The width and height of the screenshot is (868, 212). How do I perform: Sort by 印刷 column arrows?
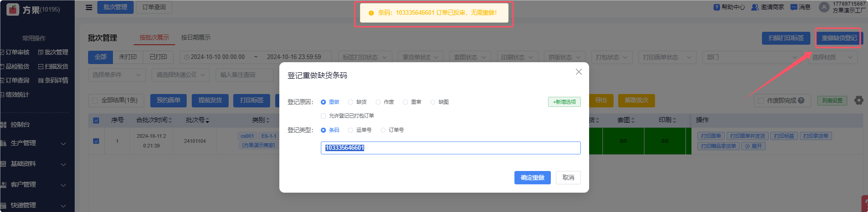point(674,120)
